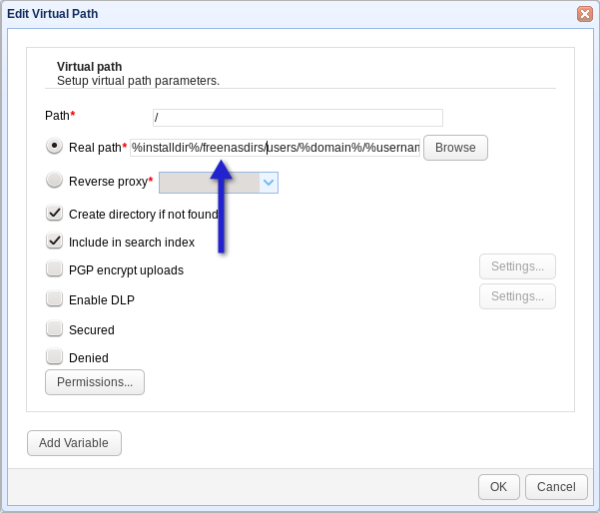Image resolution: width=600 pixels, height=513 pixels.
Task: Click the Reverse proxy combo box field
Action: [x=209, y=182]
